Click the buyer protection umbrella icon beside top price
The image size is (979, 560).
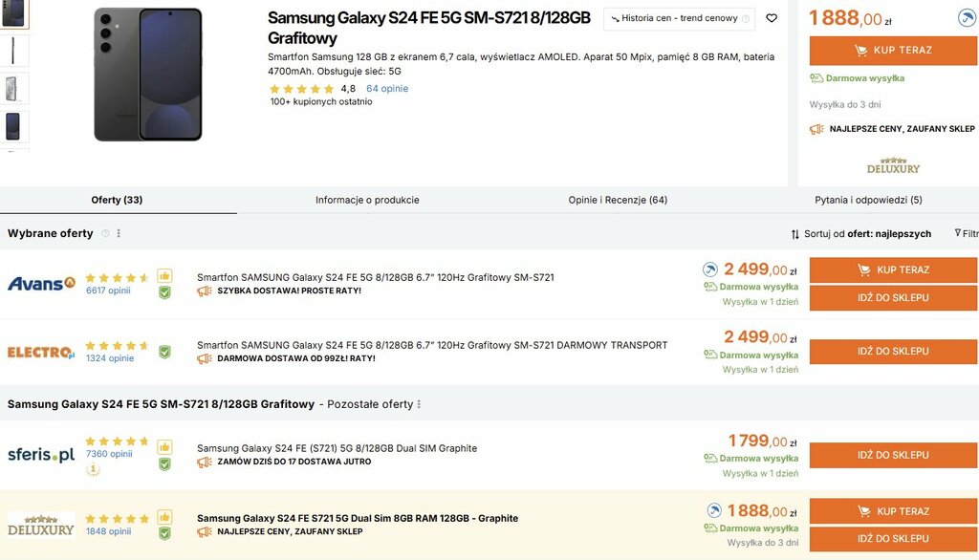coord(968,17)
